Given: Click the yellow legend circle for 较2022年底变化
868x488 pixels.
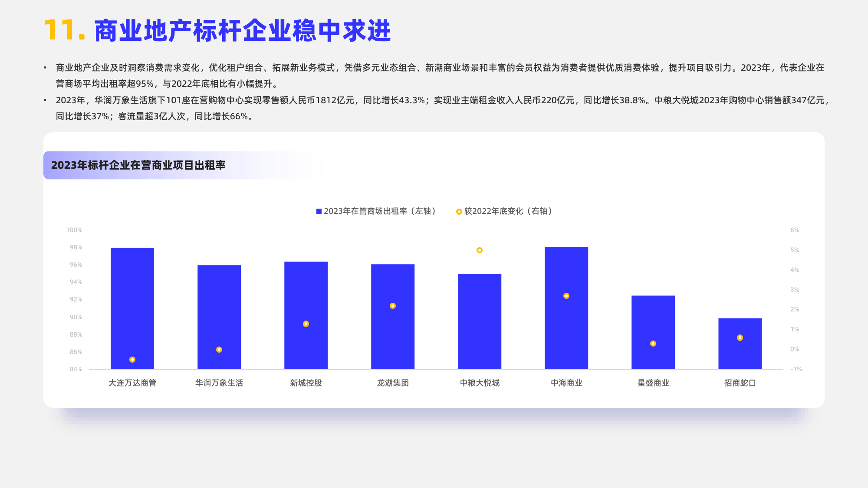Looking at the screenshot, I should 458,211.
